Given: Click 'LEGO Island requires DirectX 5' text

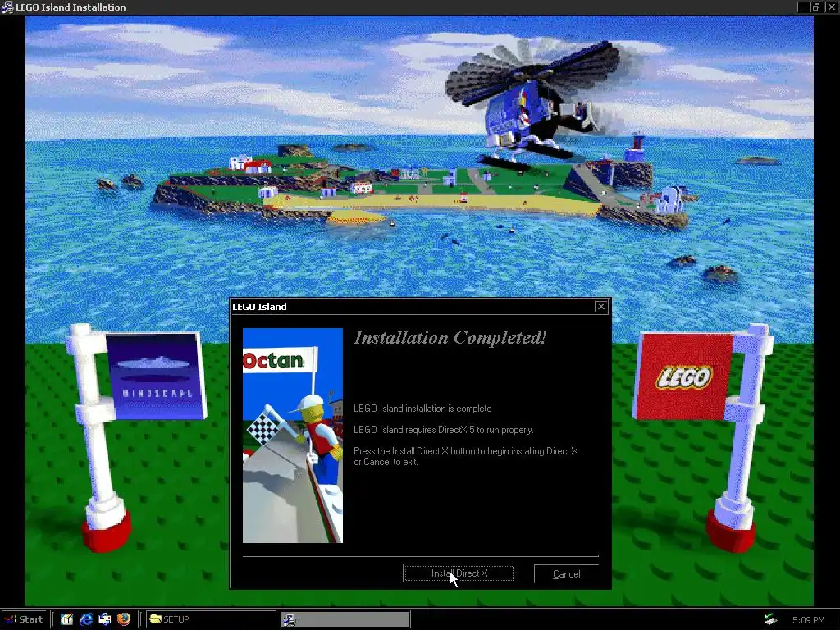Looking at the screenshot, I should [444, 430].
